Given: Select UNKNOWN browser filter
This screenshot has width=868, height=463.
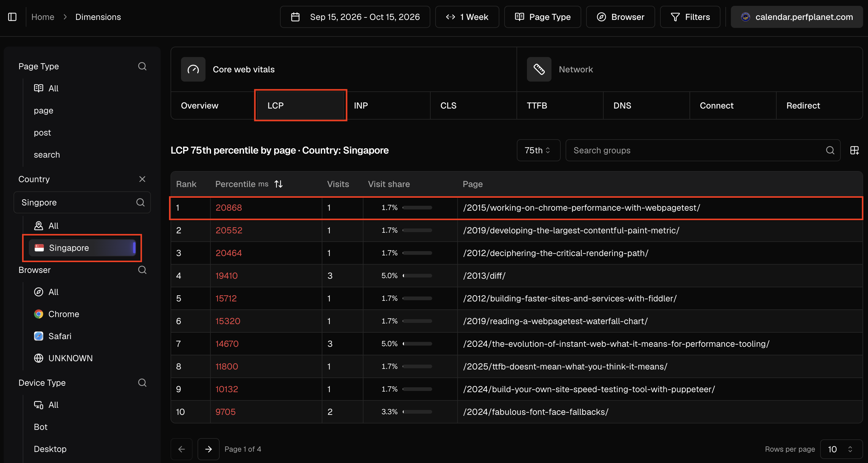Looking at the screenshot, I should pyautogui.click(x=63, y=358).
